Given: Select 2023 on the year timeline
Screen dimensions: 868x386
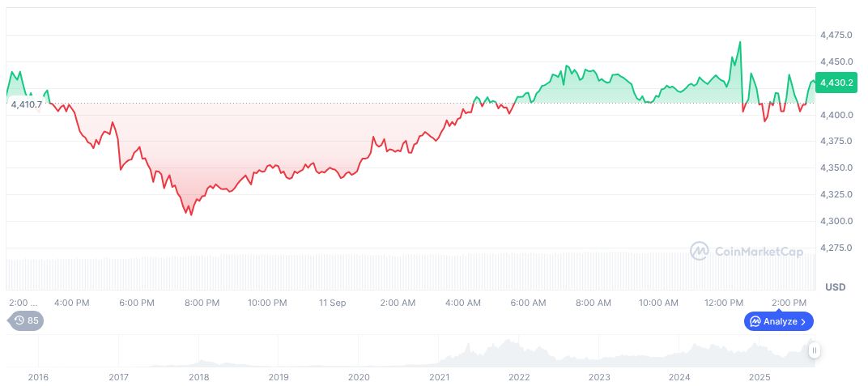Looking at the screenshot, I should point(599,377).
